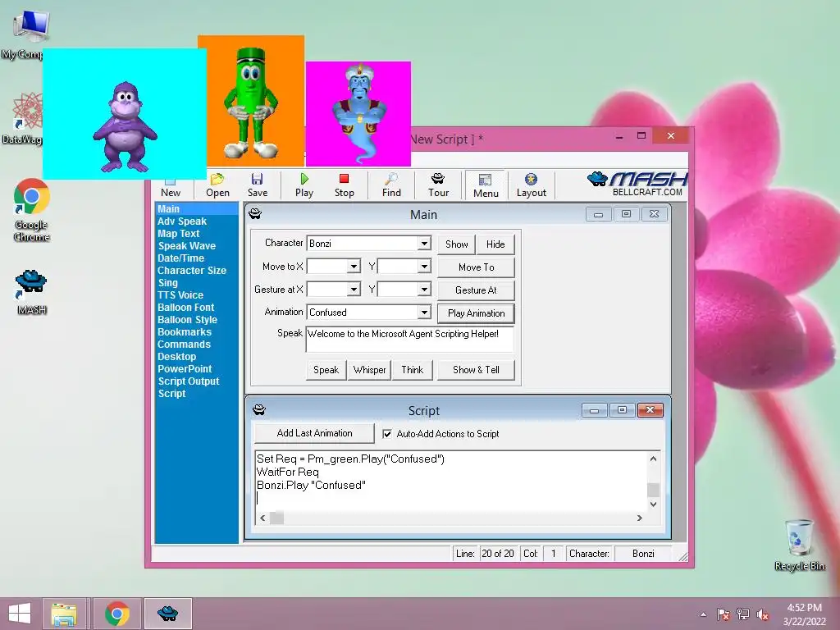Expand the Character dropdown
This screenshot has width=840, height=630.
point(424,243)
